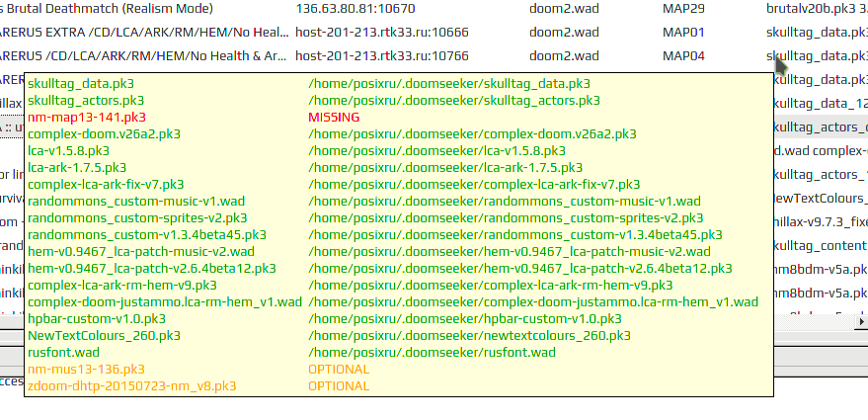Click the brutalv20b.pk3 WADs cell
Screen dimensions: 868x420
pos(817,9)
